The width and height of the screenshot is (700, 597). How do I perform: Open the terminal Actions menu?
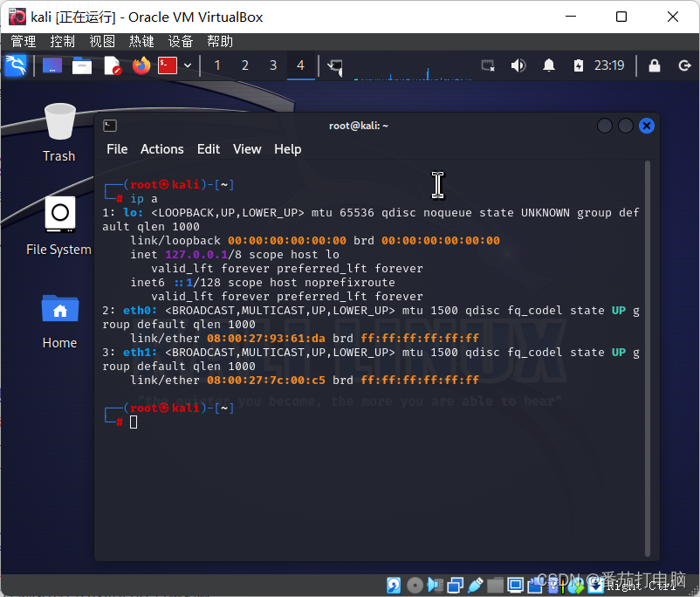click(x=162, y=149)
